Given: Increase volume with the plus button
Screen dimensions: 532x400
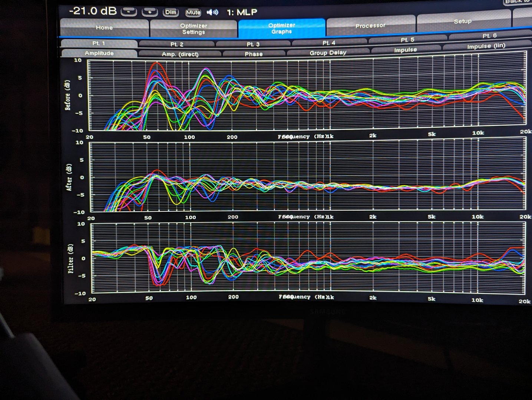Looking at the screenshot, I should [150, 12].
